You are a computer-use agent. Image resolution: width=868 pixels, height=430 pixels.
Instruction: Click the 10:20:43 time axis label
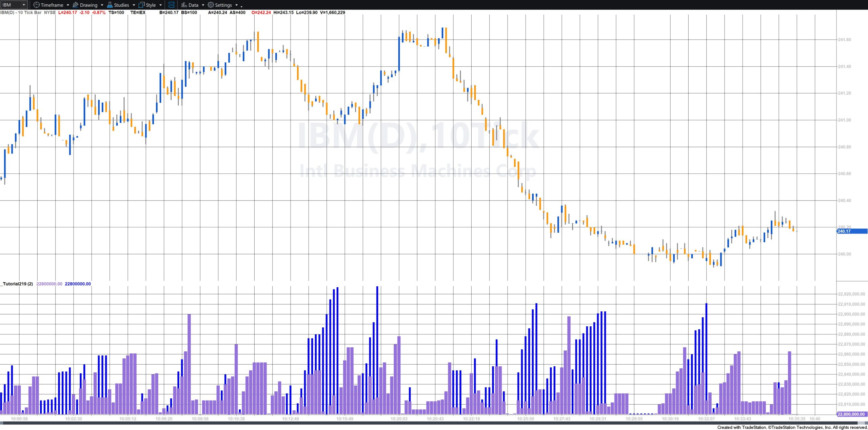[x=435, y=419]
